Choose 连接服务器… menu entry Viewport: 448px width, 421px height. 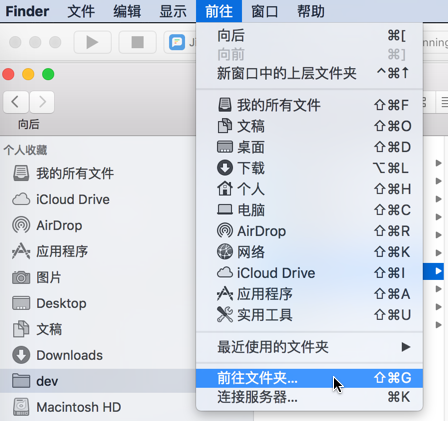click(309, 397)
